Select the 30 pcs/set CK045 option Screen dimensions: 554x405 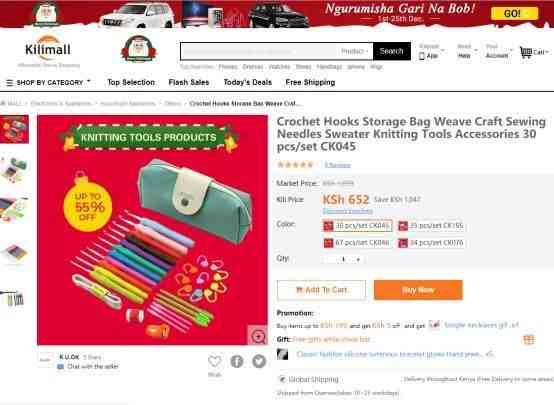(357, 226)
